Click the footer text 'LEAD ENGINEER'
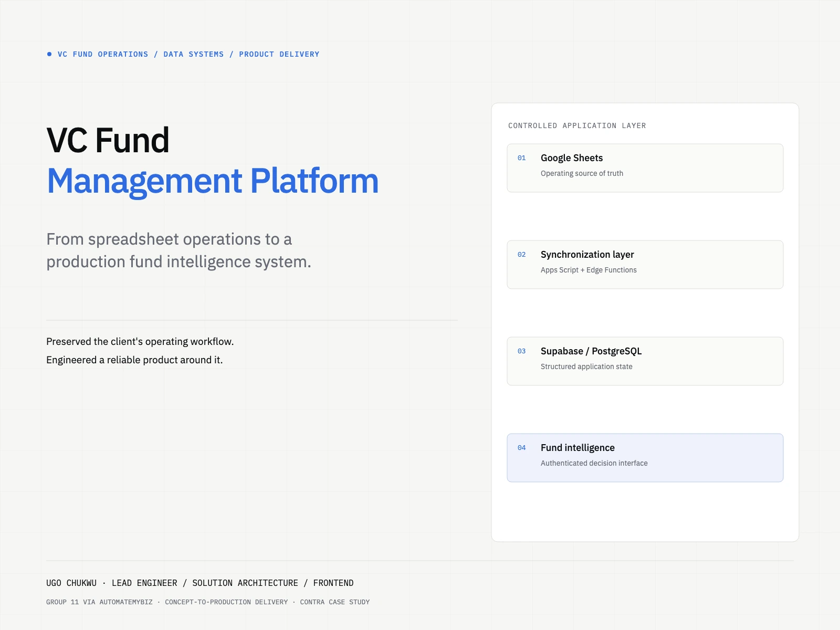Image resolution: width=840 pixels, height=630 pixels. [x=144, y=583]
